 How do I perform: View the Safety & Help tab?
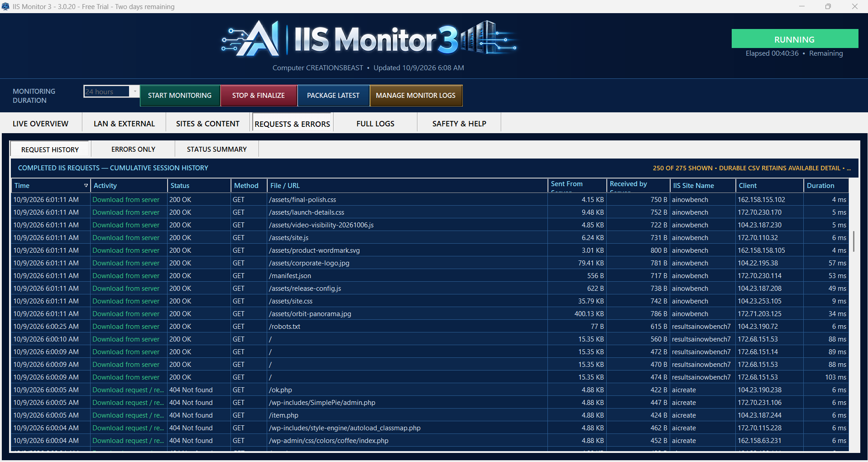(x=459, y=124)
